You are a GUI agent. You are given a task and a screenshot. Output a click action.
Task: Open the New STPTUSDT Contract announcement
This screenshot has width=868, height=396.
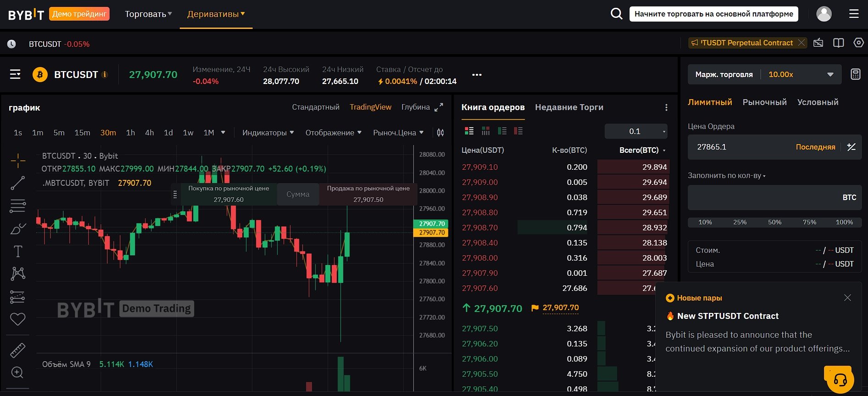click(728, 316)
